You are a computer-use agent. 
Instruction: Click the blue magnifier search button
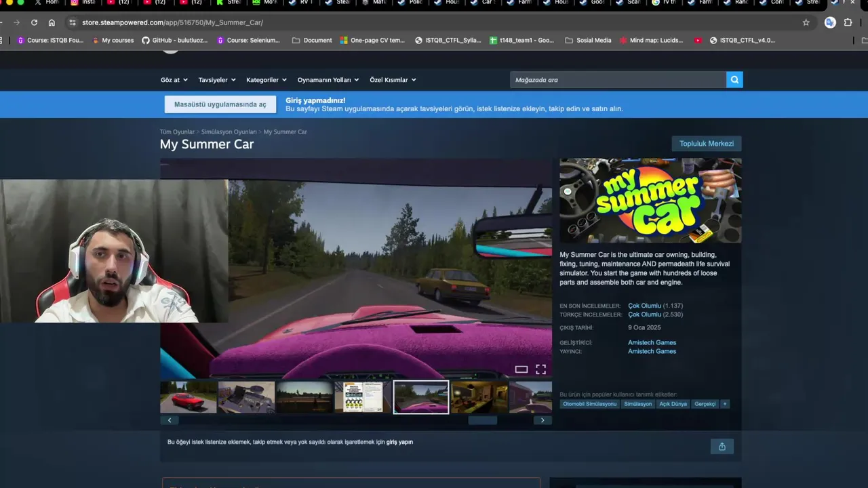click(734, 80)
